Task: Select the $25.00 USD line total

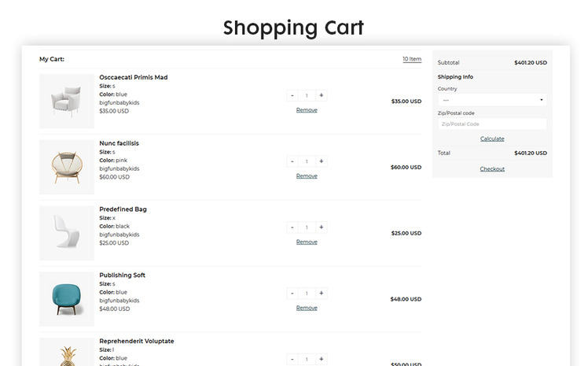Action: (x=406, y=233)
